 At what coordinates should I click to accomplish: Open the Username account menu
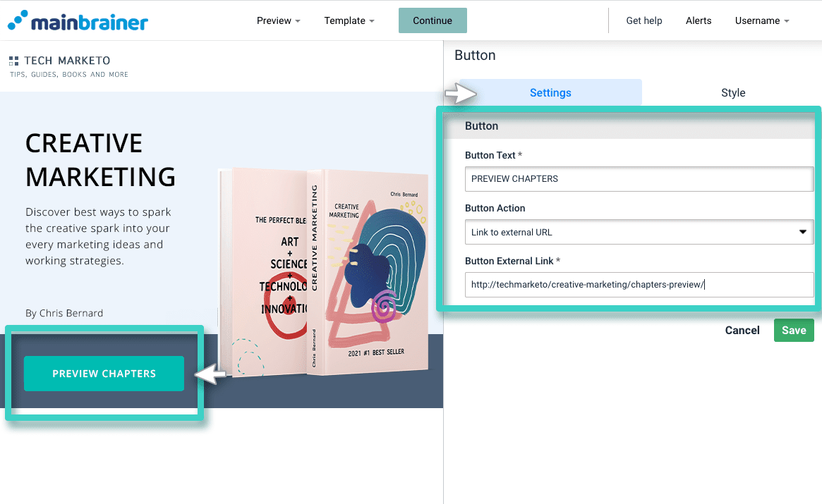point(761,20)
